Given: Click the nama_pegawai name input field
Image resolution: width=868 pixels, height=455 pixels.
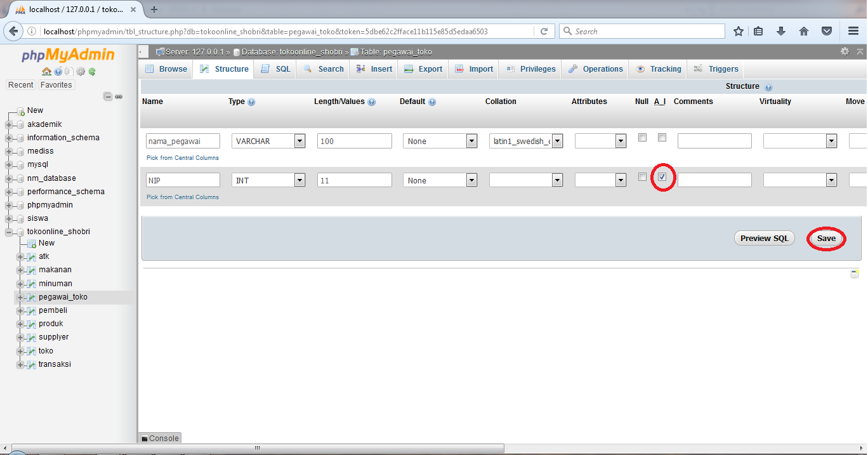Looking at the screenshot, I should click(183, 140).
